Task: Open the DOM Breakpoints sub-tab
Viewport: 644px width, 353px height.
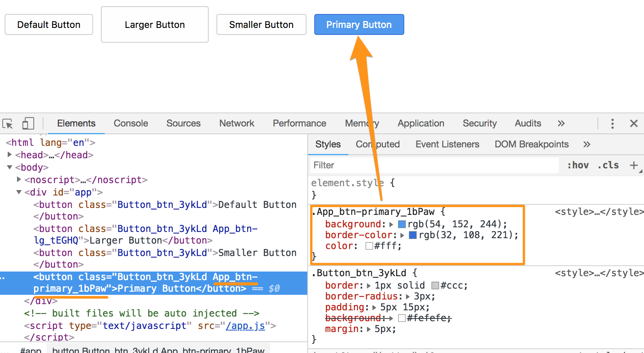Action: [x=531, y=144]
